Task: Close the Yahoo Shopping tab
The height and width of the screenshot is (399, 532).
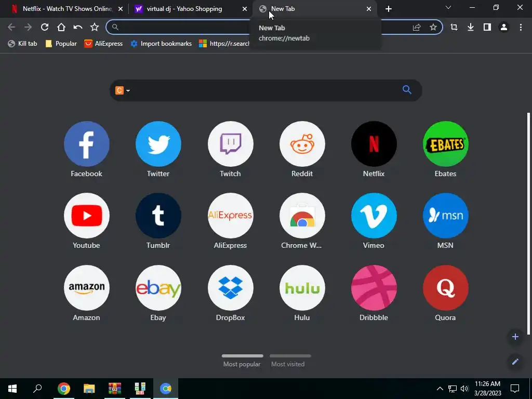Action: coord(245,9)
